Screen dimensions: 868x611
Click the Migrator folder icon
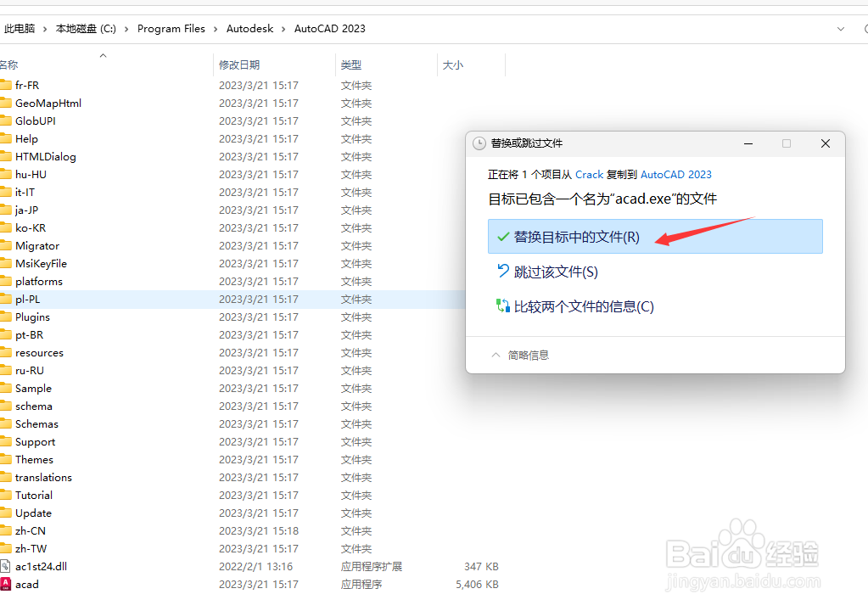click(6, 246)
